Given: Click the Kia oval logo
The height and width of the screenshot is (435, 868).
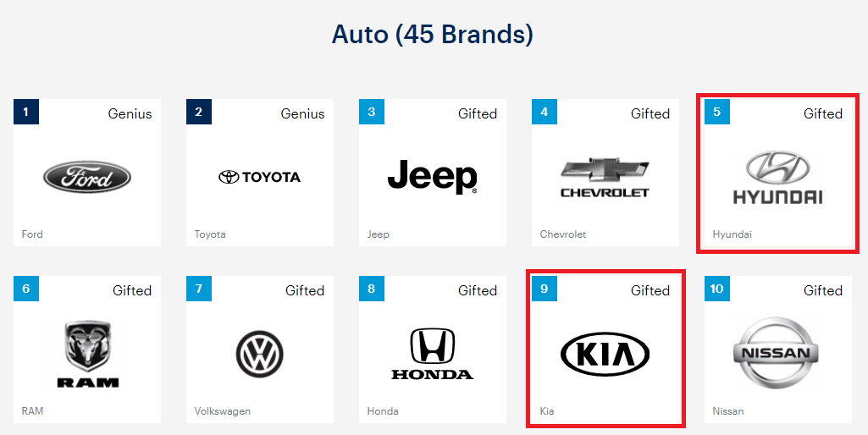Looking at the screenshot, I should (605, 355).
